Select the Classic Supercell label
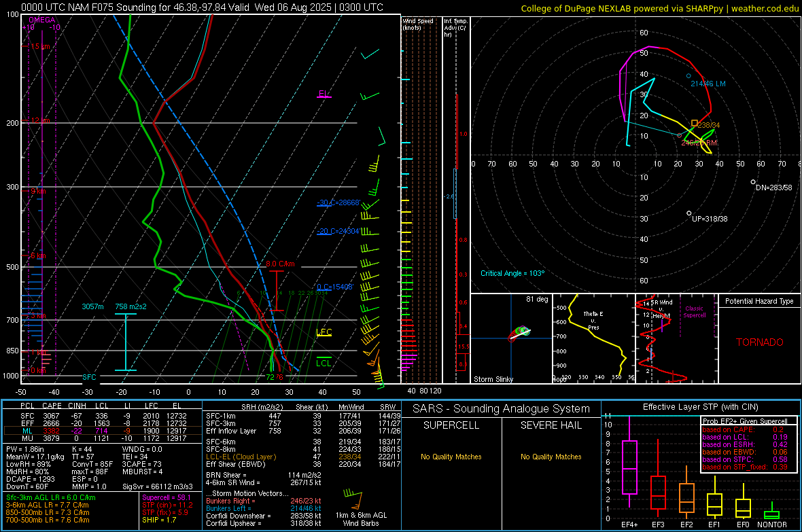This screenshot has height=532, width=802. 694,312
